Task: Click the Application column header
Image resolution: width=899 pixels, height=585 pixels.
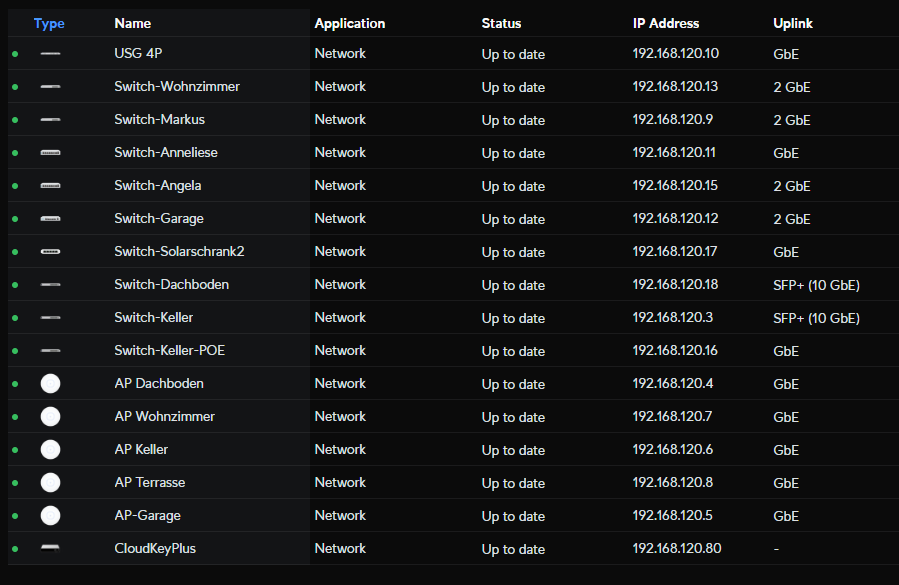Action: (349, 23)
